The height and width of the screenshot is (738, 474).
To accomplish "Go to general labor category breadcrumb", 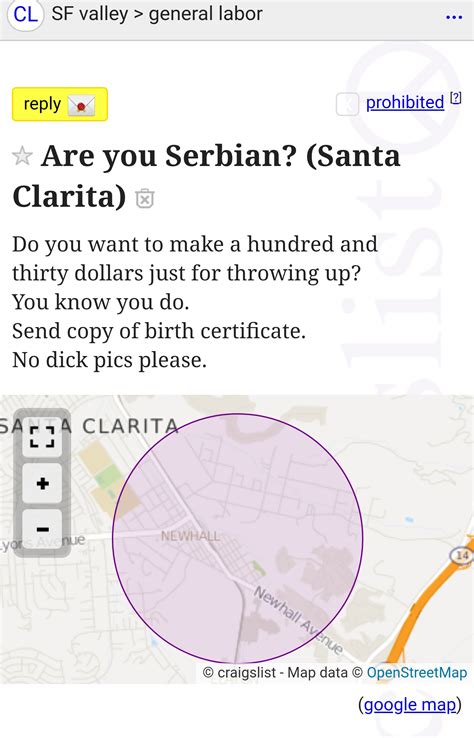I will point(206,14).
